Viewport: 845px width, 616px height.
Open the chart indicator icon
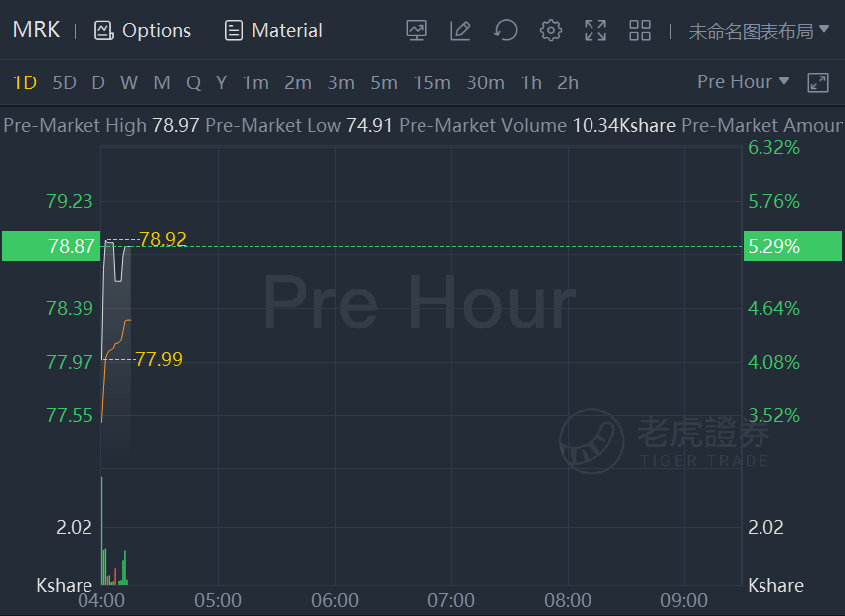pos(416,30)
